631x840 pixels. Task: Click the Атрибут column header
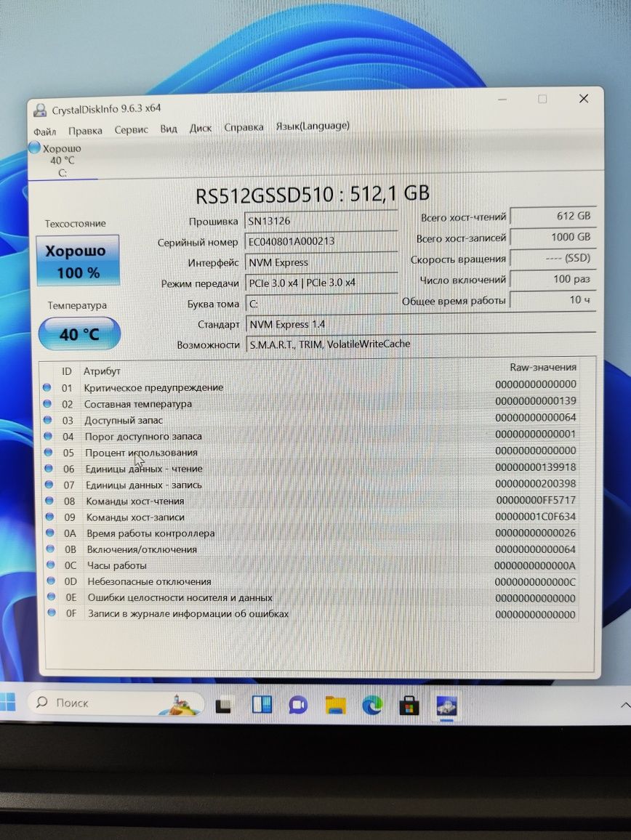[102, 371]
